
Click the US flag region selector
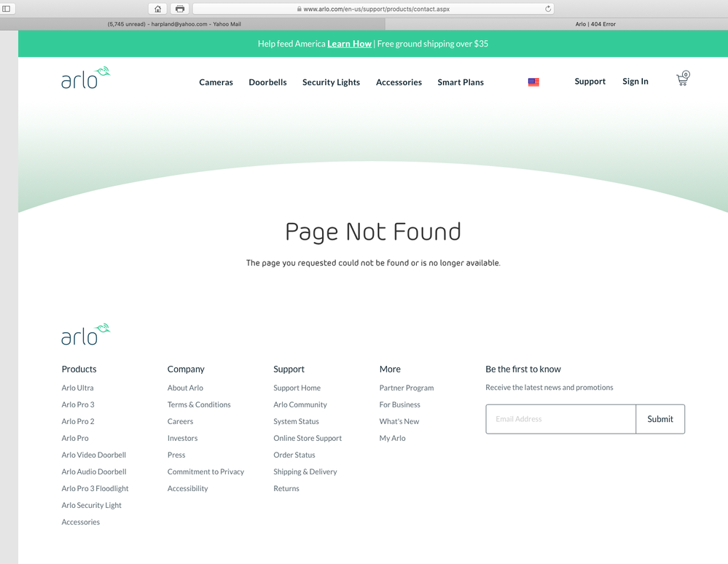(x=533, y=82)
